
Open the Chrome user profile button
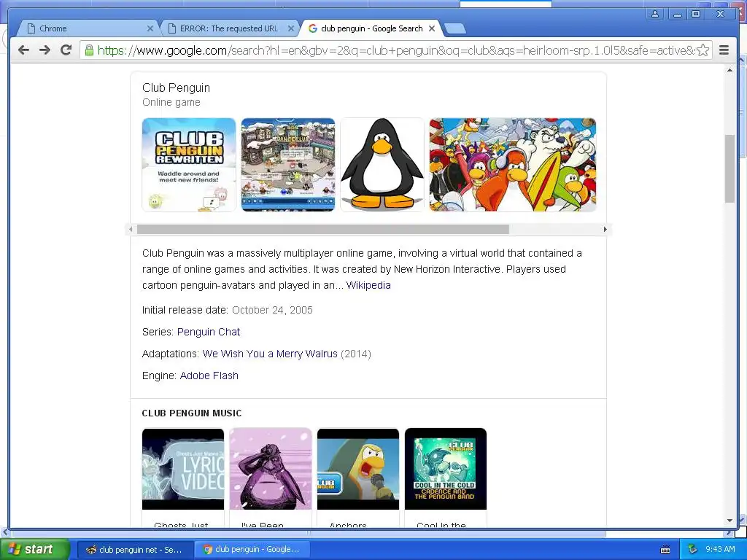[x=655, y=14]
